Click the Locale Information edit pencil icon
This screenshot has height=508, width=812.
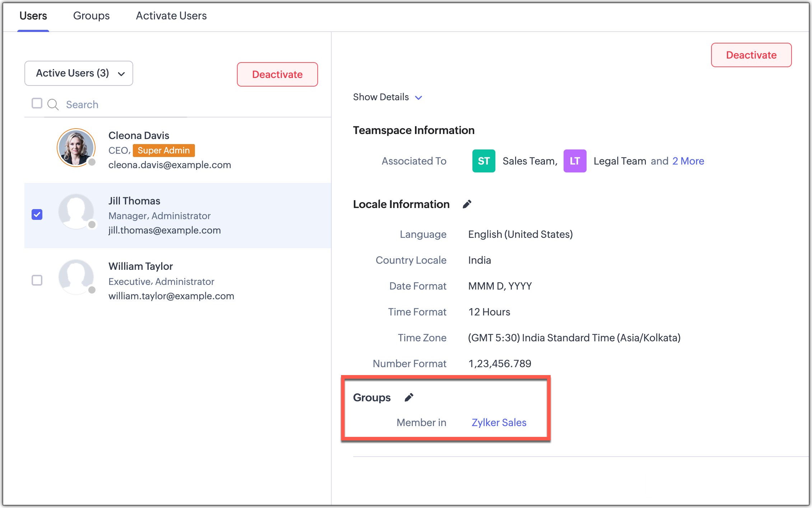coord(467,204)
